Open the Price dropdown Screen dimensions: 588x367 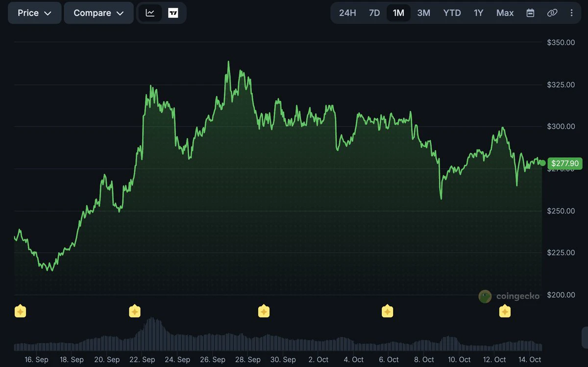tap(35, 13)
